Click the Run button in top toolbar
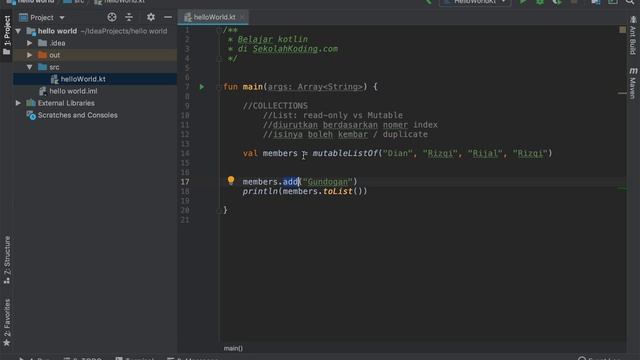 click(x=522, y=2)
